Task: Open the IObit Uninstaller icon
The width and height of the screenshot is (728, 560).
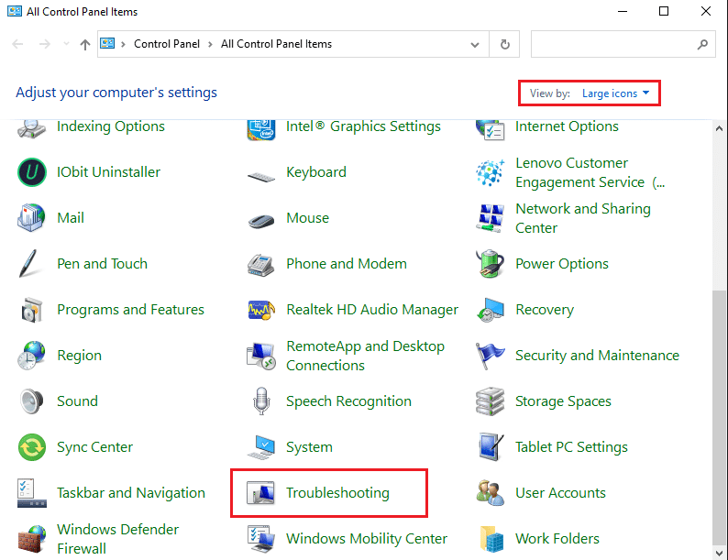Action: (x=32, y=172)
